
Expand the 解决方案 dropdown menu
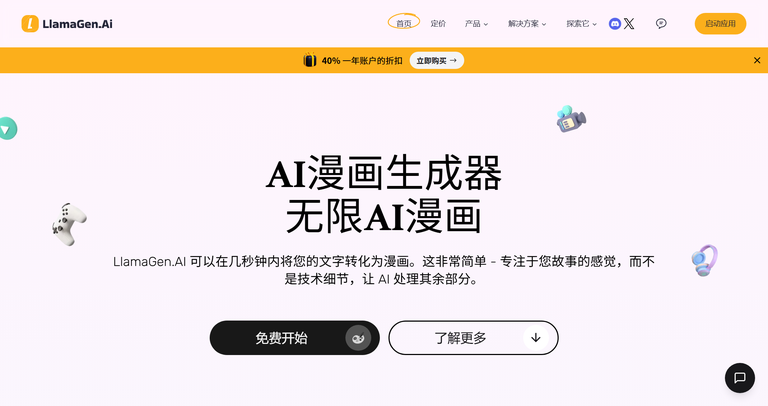coord(527,24)
